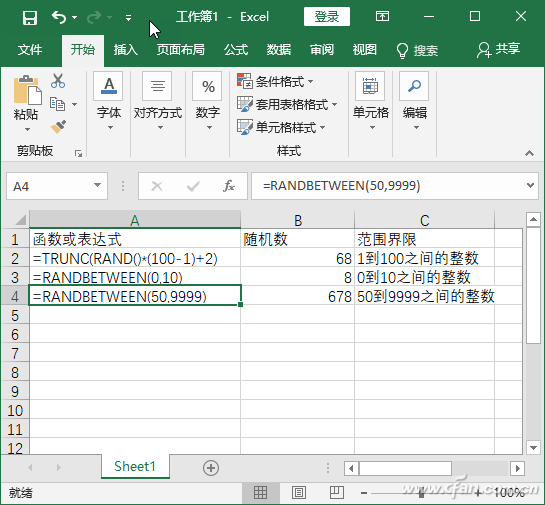545x505 pixels.
Task: Add a new sheet with plus icon
Action: (x=211, y=468)
